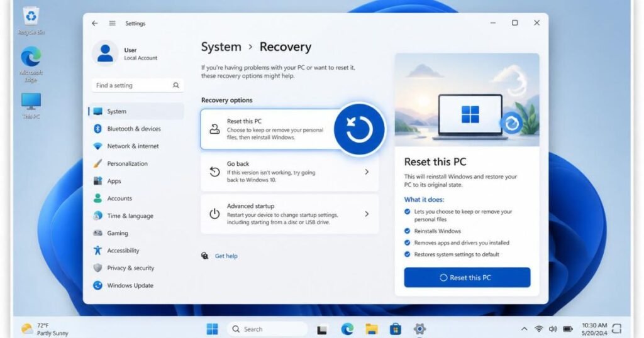
Task: Open the Windows Start button
Action: pos(213,329)
